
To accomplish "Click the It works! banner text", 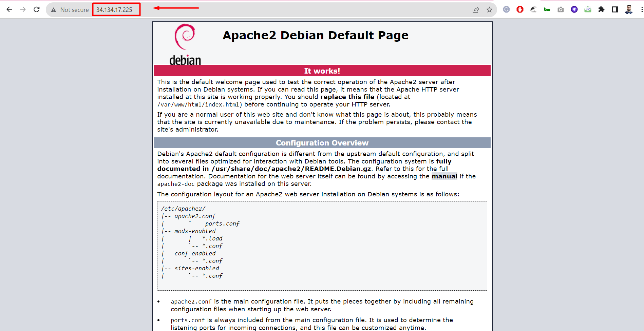I will pyautogui.click(x=322, y=71).
